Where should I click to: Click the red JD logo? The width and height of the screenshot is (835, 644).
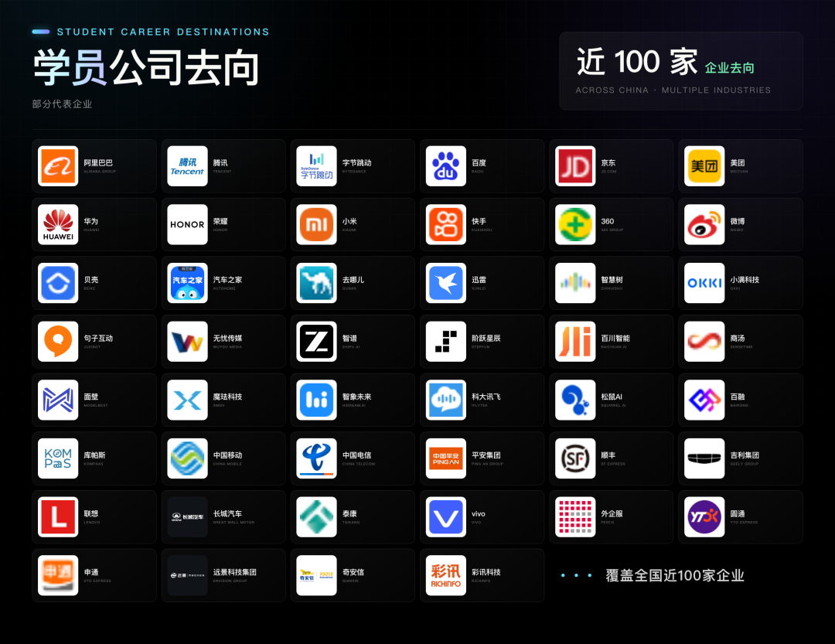[576, 166]
